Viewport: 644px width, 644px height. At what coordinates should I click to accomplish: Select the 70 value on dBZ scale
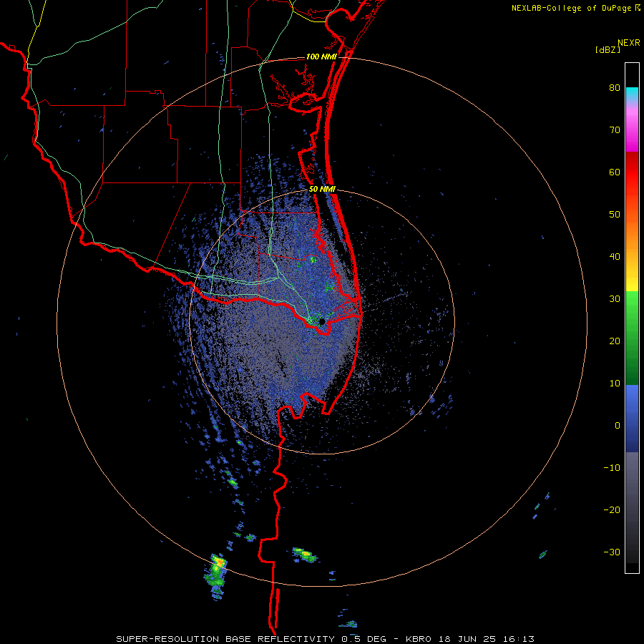615,130
